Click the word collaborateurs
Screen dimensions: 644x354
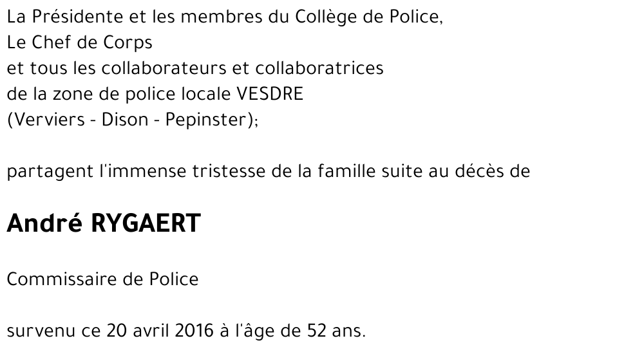click(x=164, y=68)
